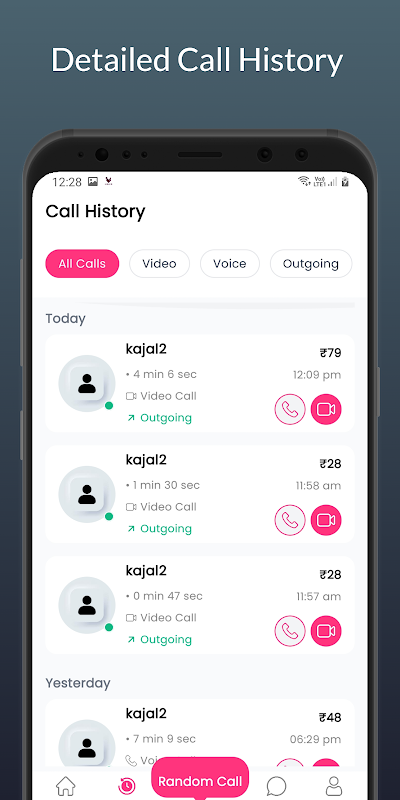This screenshot has width=400, height=800.
Task: Filter by Outgoing calls
Action: pyautogui.click(x=311, y=264)
